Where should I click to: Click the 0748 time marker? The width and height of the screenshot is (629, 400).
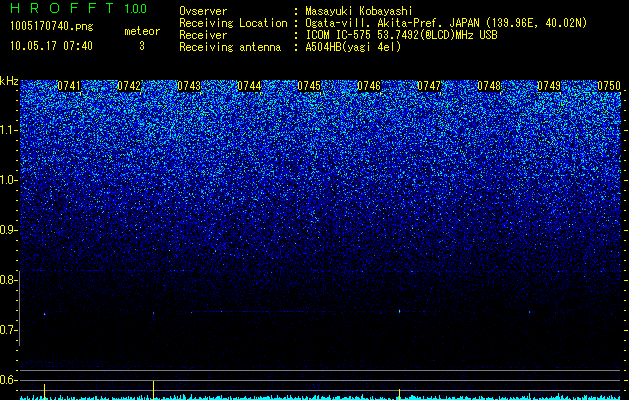[x=489, y=86]
